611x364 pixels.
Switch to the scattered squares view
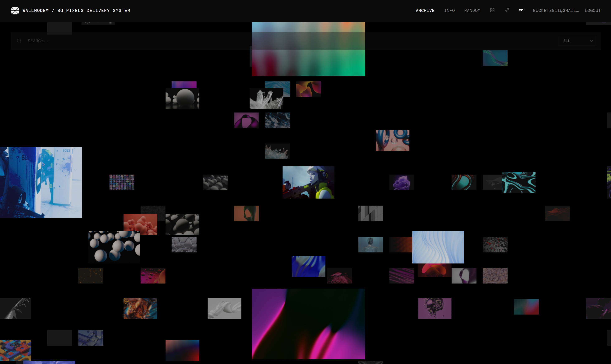tap(507, 10)
